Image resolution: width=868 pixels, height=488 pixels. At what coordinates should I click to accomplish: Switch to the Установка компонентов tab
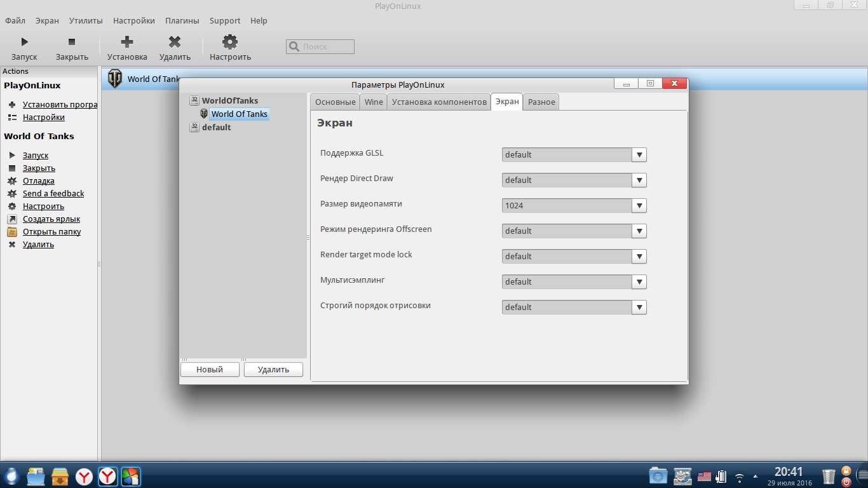click(439, 102)
